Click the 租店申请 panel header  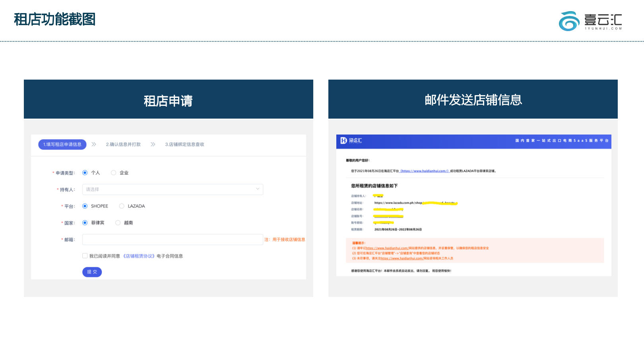(x=169, y=99)
